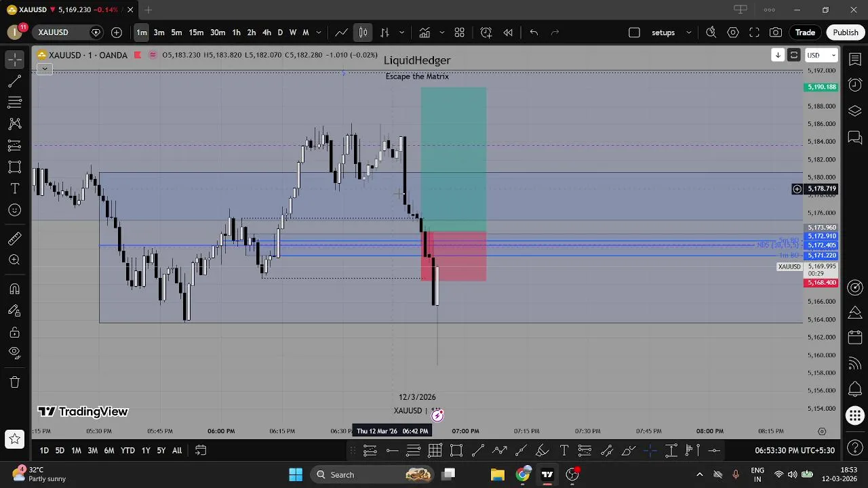This screenshot has width=868, height=488.
Task: Open the quick search icon in top toolbar
Action: coord(711,33)
